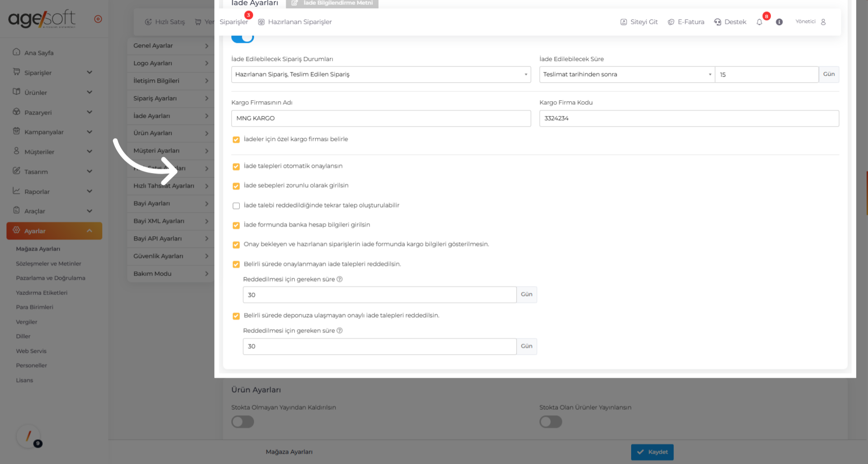Click the red target icon beside logo

point(98,19)
